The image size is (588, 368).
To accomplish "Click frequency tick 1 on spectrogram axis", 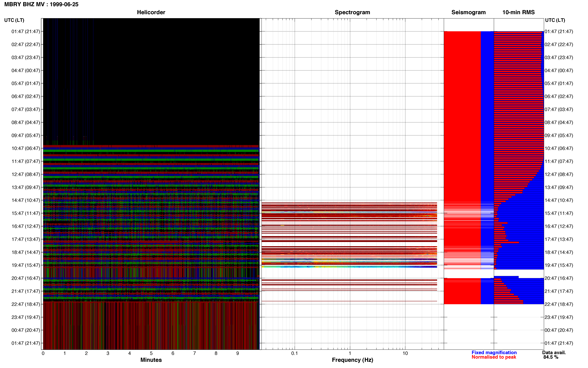I will click(350, 353).
